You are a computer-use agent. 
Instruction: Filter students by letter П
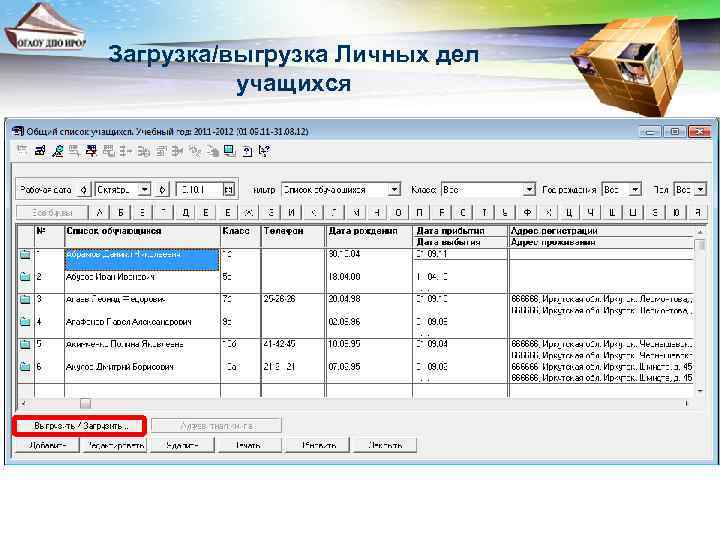(x=419, y=213)
